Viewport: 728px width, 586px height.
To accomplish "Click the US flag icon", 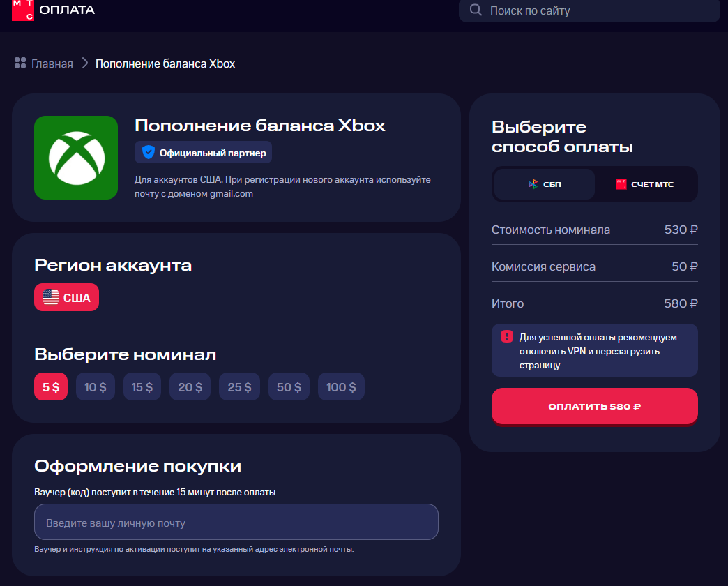I will (51, 297).
